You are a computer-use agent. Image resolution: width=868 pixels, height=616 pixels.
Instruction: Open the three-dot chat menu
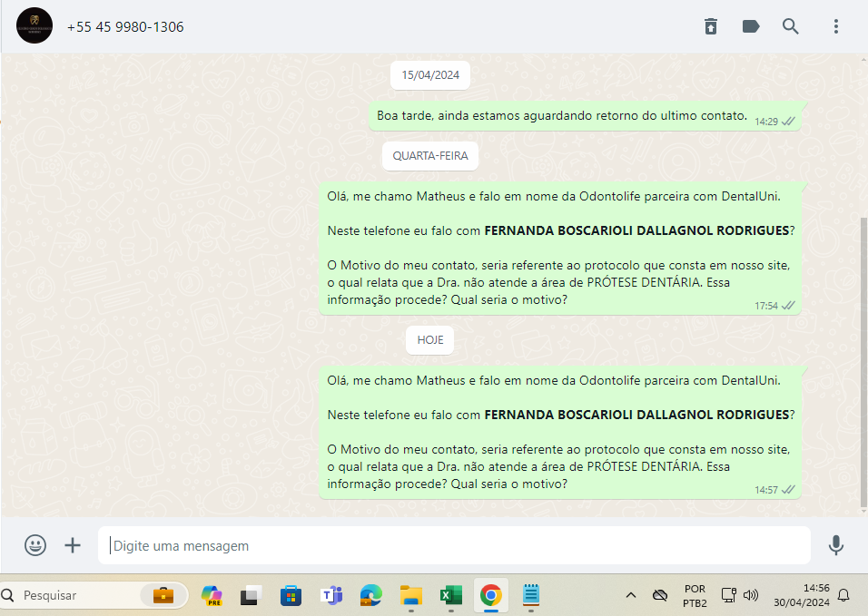[836, 26]
